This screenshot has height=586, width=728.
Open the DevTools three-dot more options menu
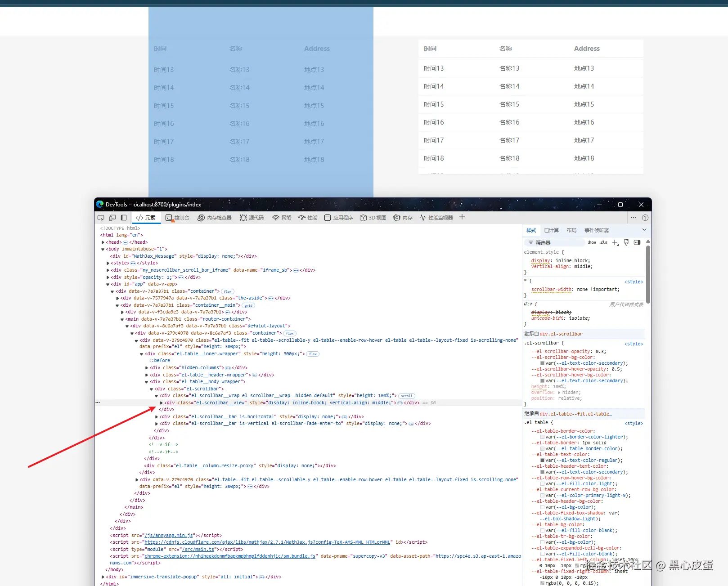click(634, 218)
